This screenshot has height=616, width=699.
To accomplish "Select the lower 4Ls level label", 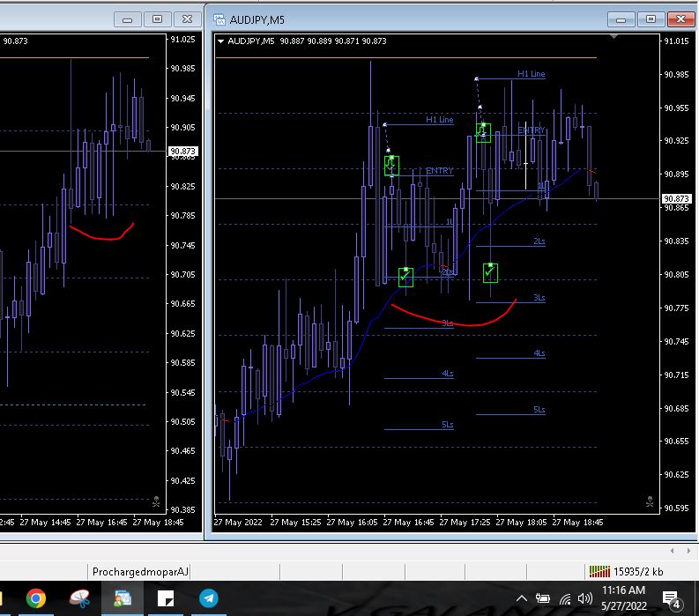I will pyautogui.click(x=448, y=374).
